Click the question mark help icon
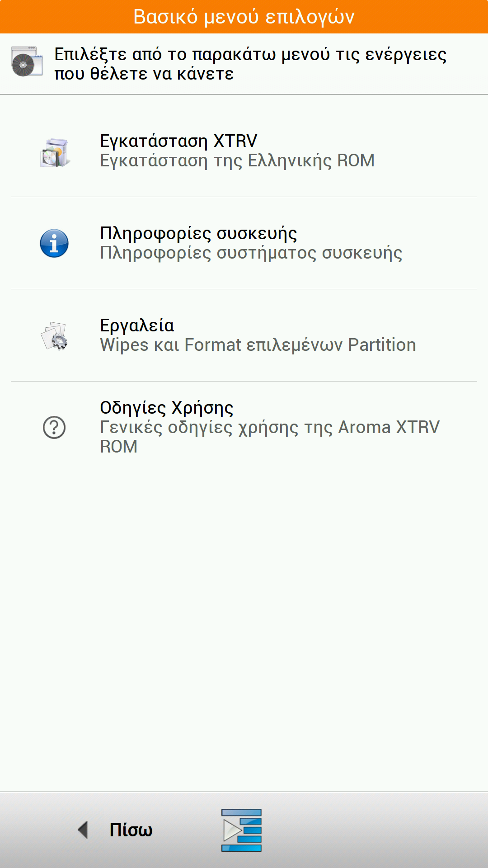Viewport: 488px width, 868px height. click(54, 427)
